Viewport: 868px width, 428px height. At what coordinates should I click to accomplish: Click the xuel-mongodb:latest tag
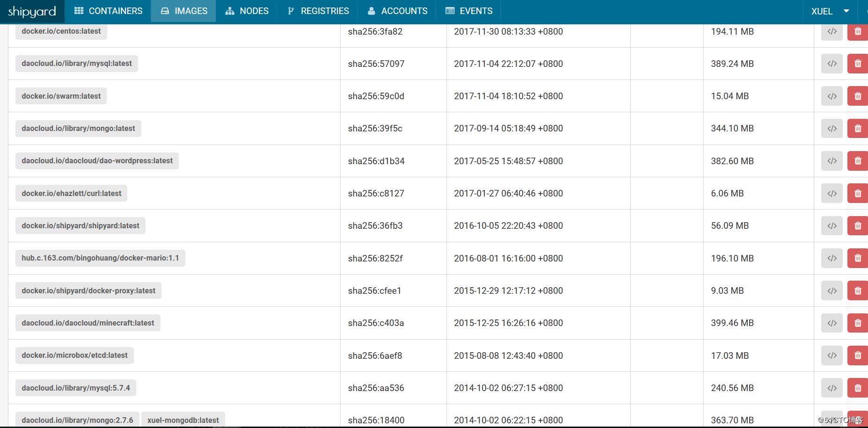(x=183, y=420)
